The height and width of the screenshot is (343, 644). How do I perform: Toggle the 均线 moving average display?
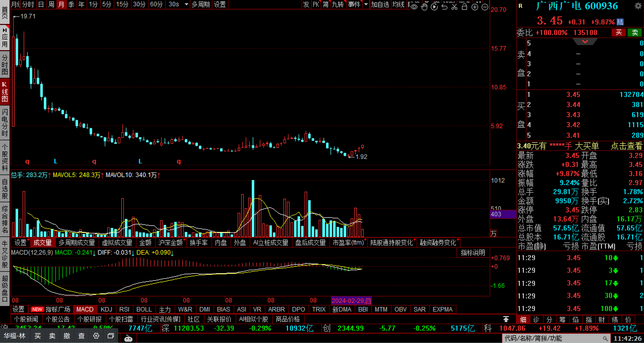tap(398, 4)
